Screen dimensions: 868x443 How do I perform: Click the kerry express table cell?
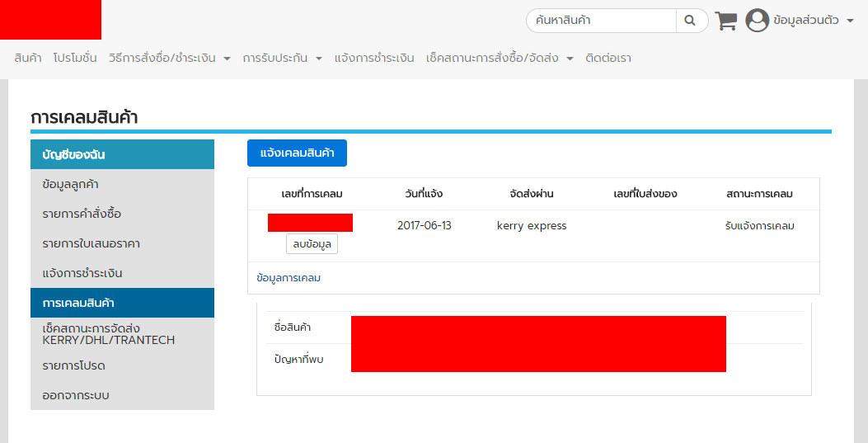tap(532, 226)
